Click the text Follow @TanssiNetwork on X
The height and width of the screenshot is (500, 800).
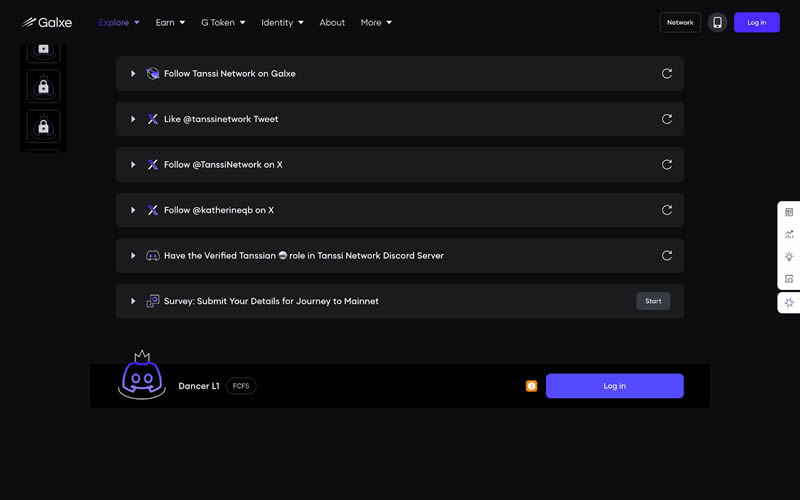tap(223, 164)
